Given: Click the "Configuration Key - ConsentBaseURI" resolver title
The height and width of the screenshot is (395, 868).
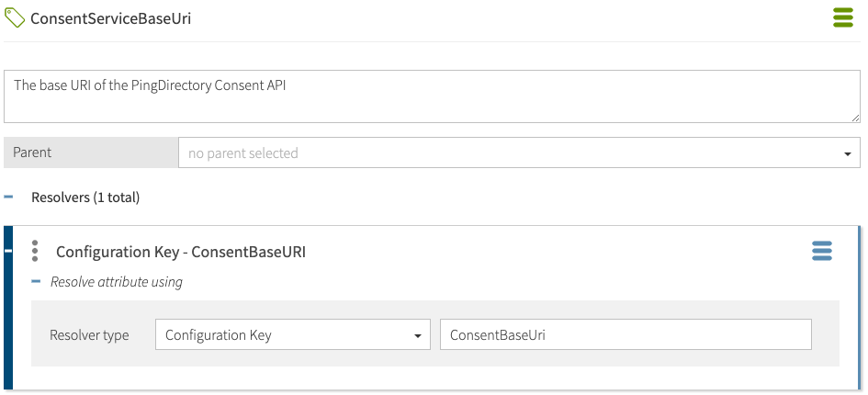Looking at the screenshot, I should tap(181, 252).
